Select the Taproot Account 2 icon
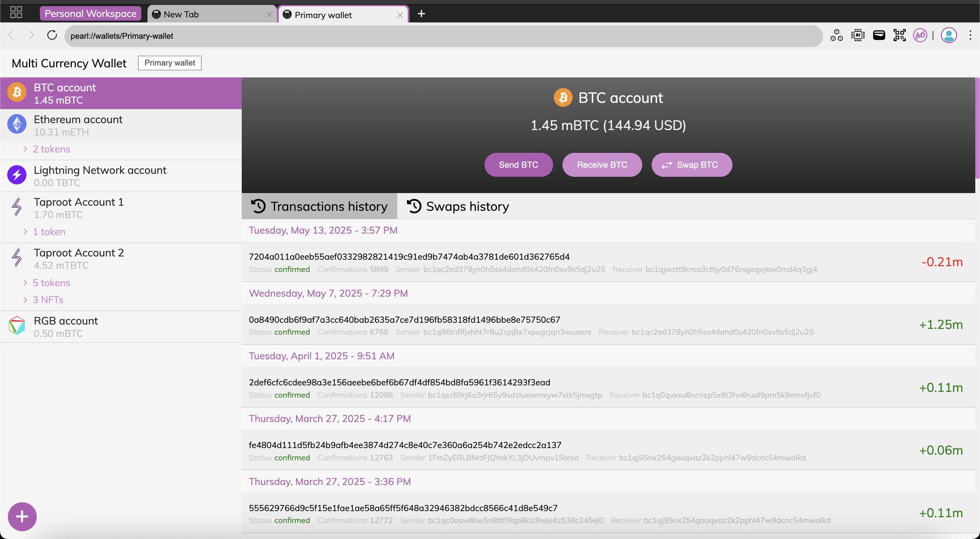Screen dimensions: 980x539 17,258
